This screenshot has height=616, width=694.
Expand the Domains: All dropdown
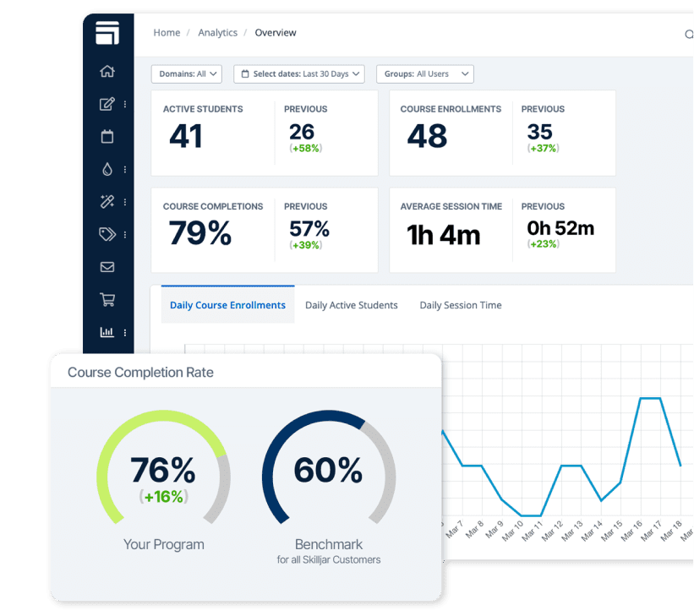tap(186, 74)
